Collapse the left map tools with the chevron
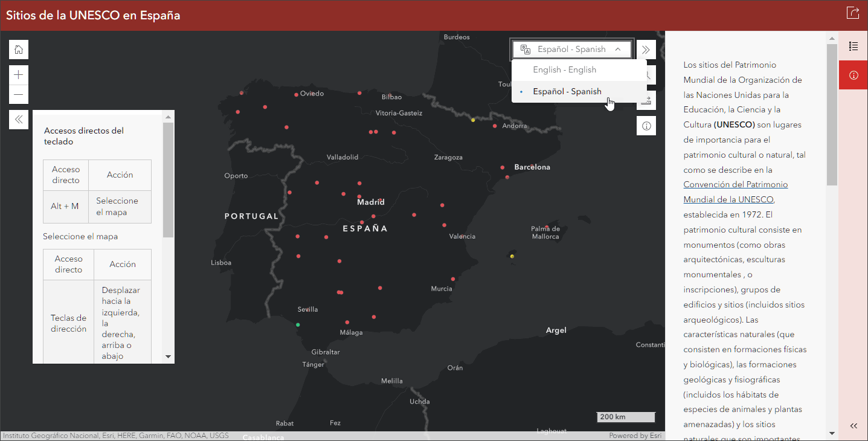868x441 pixels. click(x=19, y=120)
